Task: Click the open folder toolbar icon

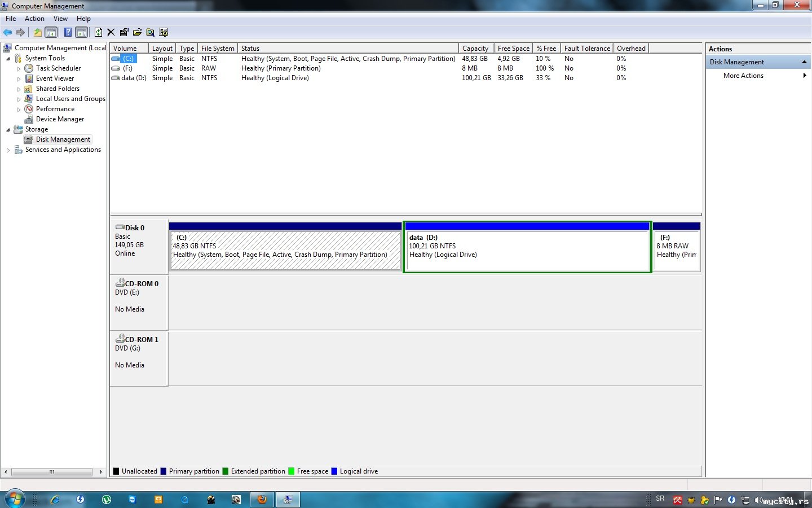Action: click(x=137, y=32)
